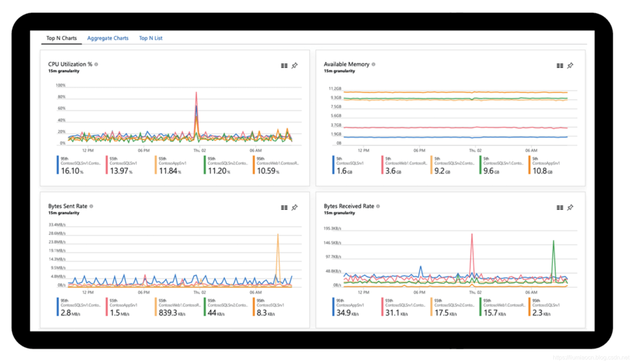Select the 1.6 GB ContosoSQLSrv1 memory legend entry
633x364 pixels.
349,166
